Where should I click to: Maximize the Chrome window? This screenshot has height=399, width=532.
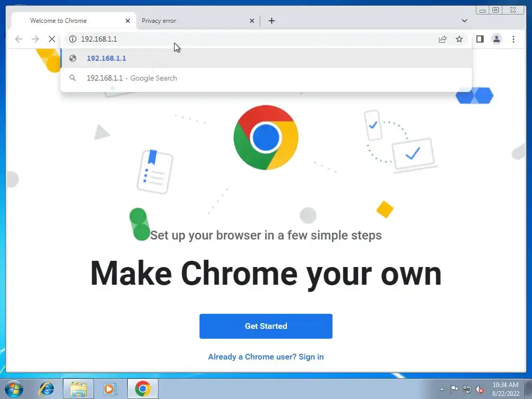tap(496, 10)
